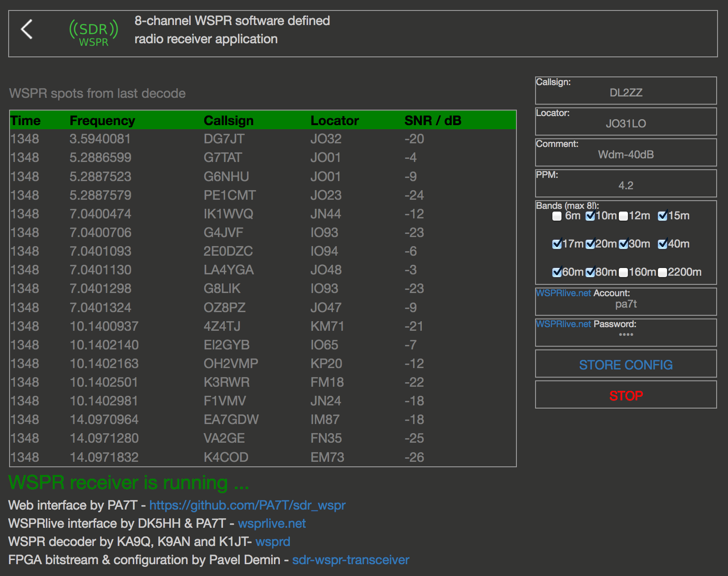Click the SNR value -26
The height and width of the screenshot is (576, 728).
(x=414, y=457)
